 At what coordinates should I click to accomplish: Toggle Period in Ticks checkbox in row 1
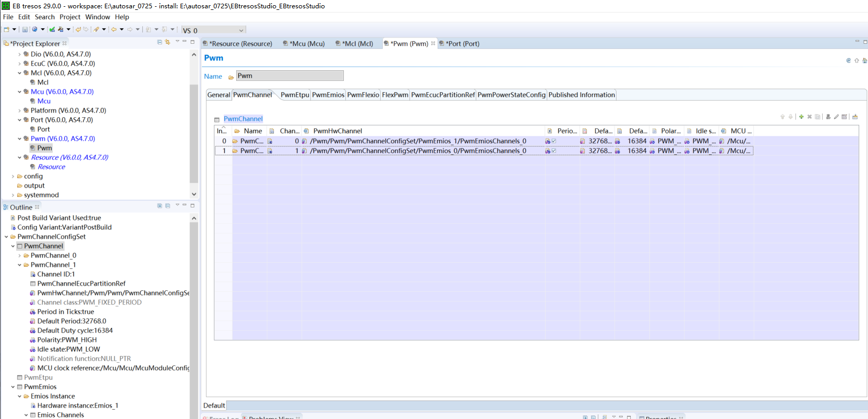point(553,151)
